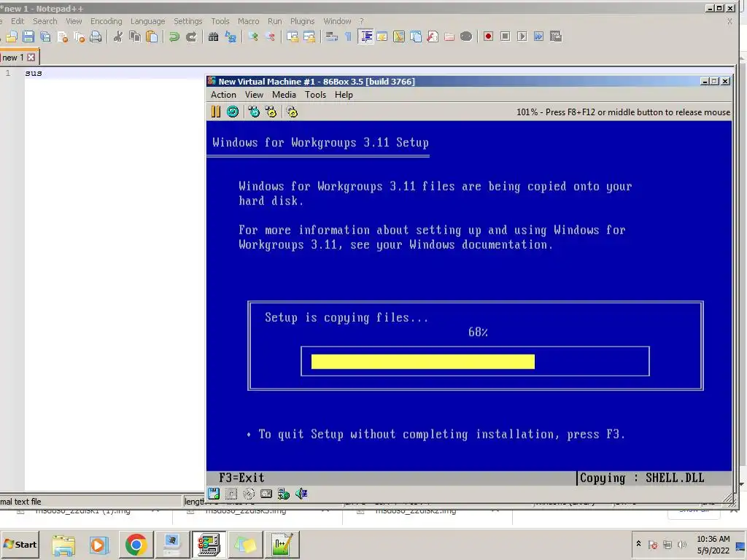Open Find with binoculars icon
The image size is (747, 560).
point(214,36)
